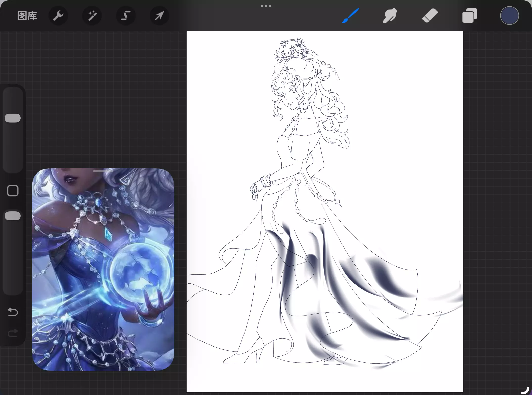This screenshot has width=532, height=395.
Task: Undo the last stroke
Action: pos(13,312)
